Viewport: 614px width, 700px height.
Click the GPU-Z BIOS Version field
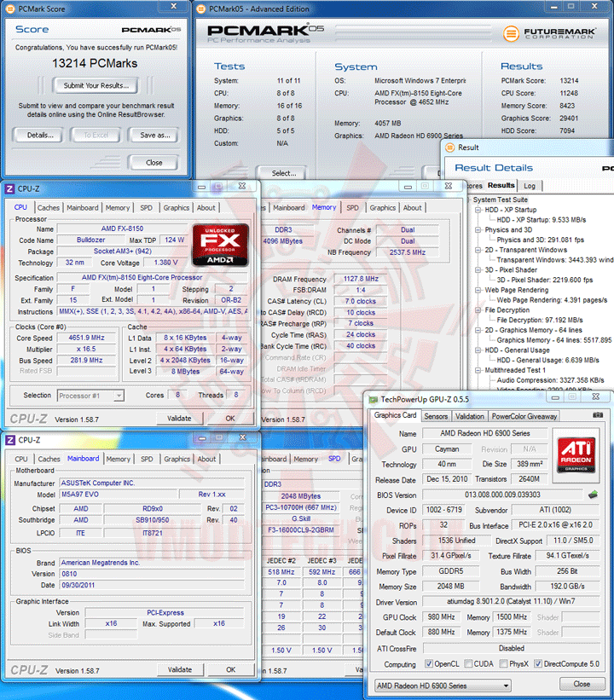pyautogui.click(x=502, y=495)
